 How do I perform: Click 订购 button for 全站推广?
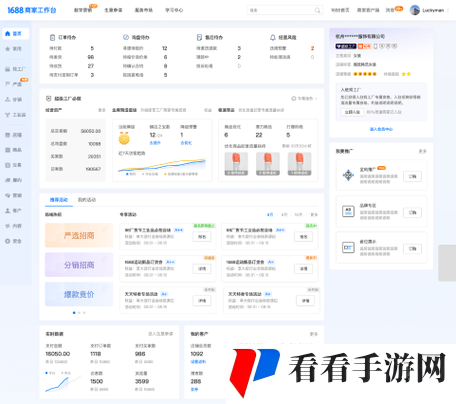click(x=413, y=176)
